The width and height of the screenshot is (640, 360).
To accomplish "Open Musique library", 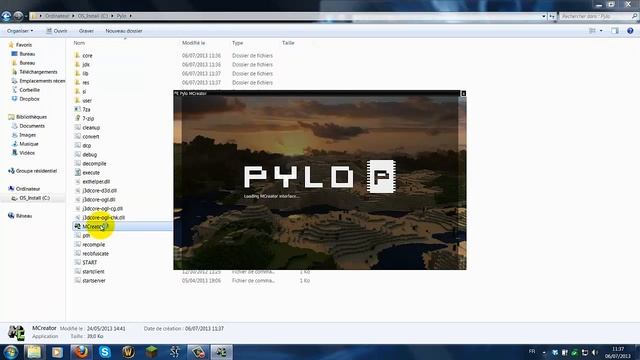I will pyautogui.click(x=29, y=144).
